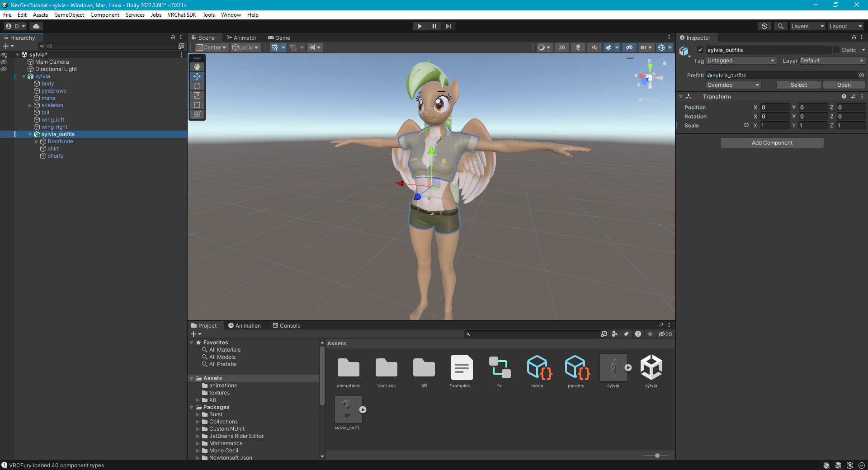
Task: Lock the Inspector panel
Action: point(854,38)
